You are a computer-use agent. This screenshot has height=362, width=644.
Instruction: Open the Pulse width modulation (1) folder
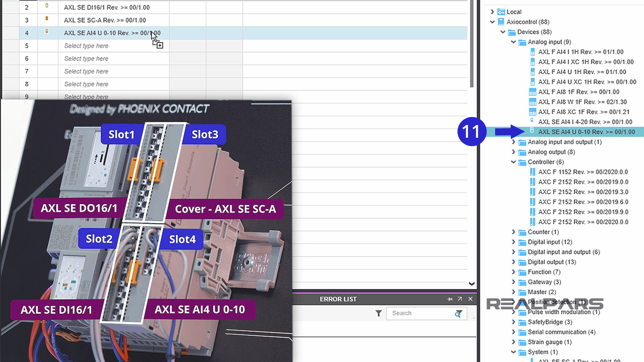point(513,312)
